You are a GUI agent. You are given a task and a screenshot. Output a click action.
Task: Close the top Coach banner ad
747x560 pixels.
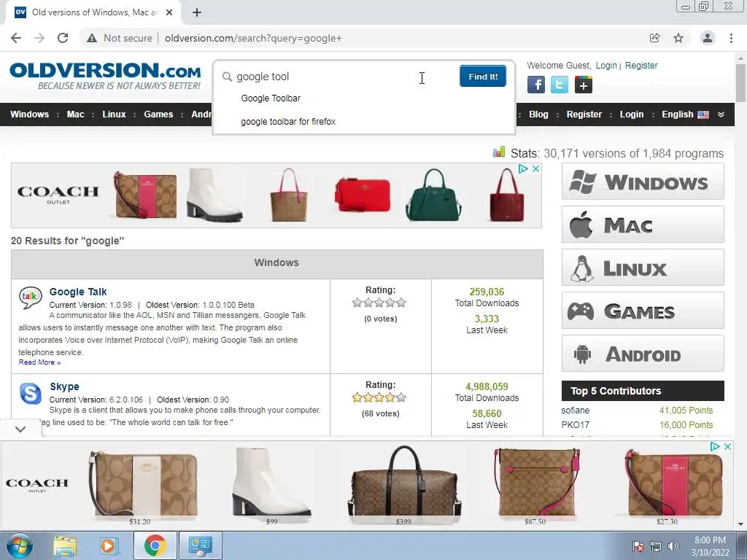[x=536, y=168]
